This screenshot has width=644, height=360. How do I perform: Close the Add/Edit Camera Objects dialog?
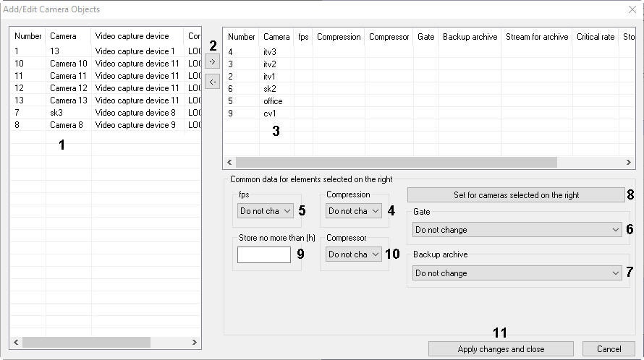click(632, 9)
